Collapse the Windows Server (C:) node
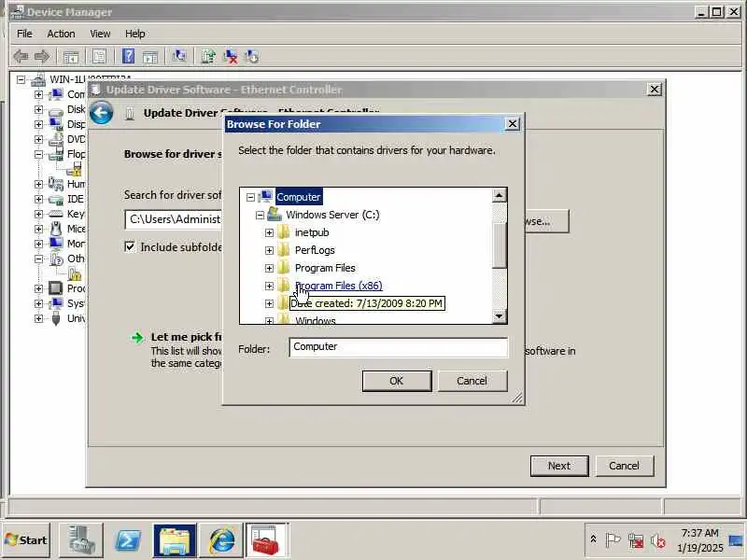Viewport: 747px width, 560px height. tap(260, 216)
